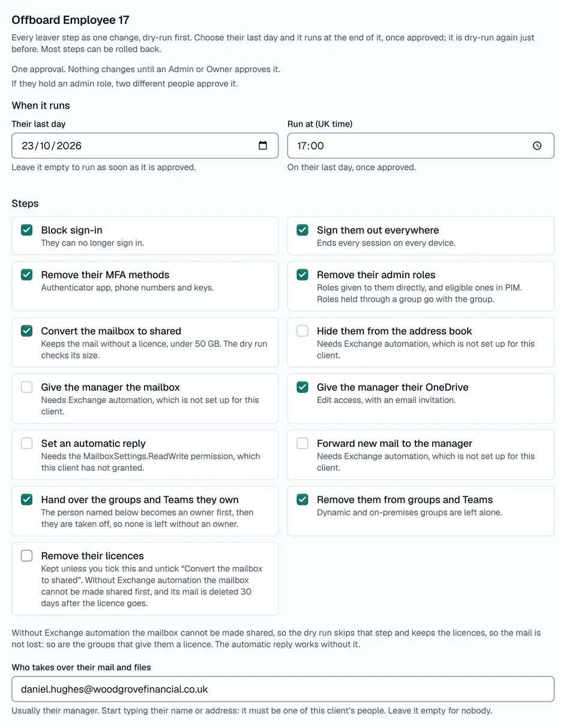The height and width of the screenshot is (728, 566).
Task: Click the Who takes over email field
Action: [x=283, y=689]
